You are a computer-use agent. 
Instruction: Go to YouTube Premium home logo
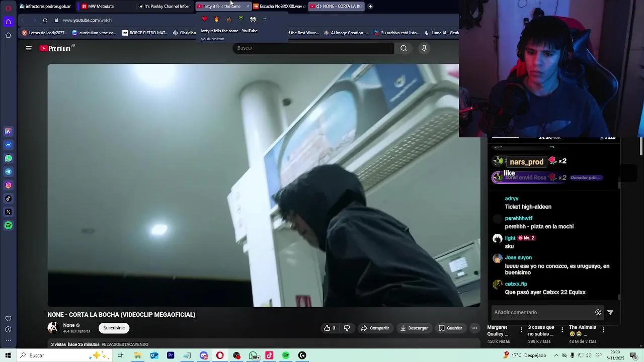pyautogui.click(x=55, y=48)
